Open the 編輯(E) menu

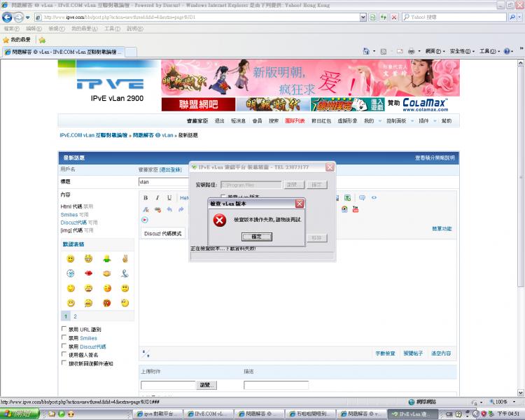pos(34,29)
